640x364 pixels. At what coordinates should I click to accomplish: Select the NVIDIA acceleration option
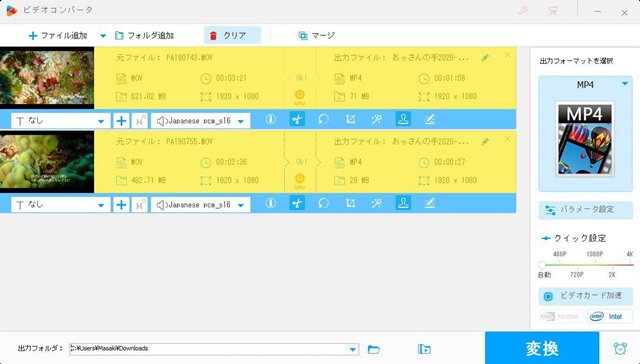click(x=561, y=316)
